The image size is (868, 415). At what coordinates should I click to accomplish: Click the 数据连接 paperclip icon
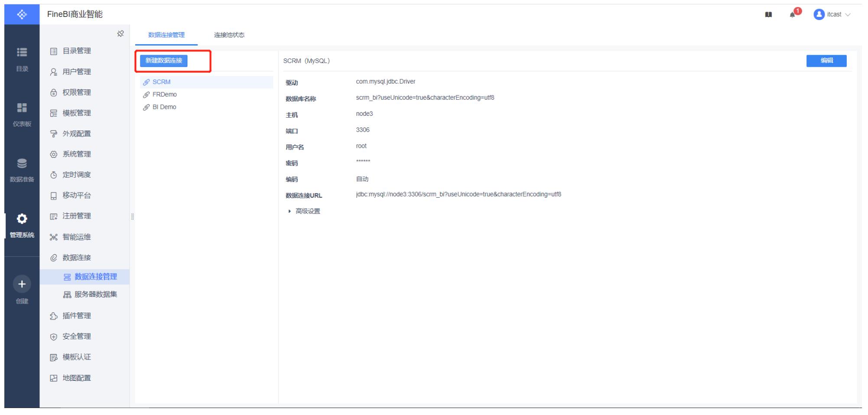pos(54,258)
